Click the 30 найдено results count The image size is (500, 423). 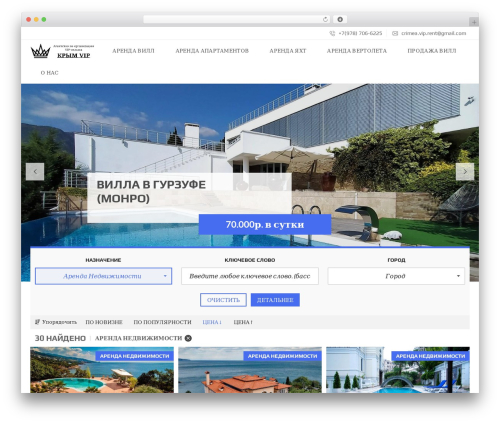point(60,338)
